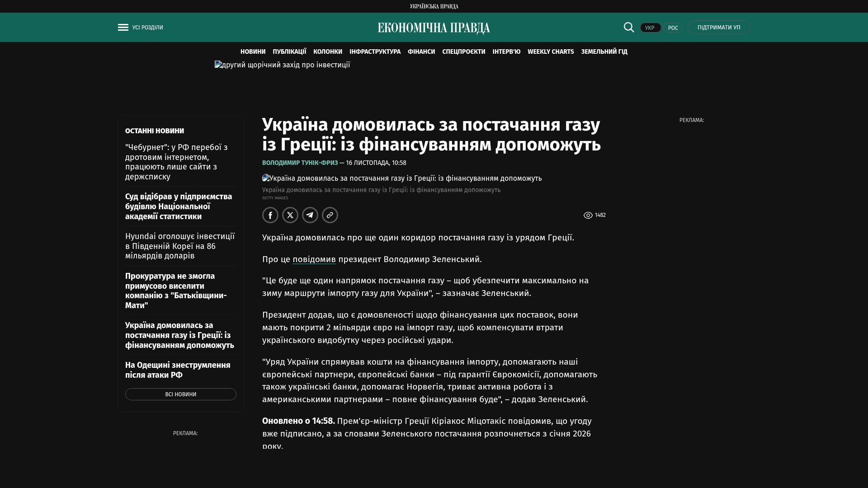Open author Володимир Тунік-Фриз page

click(x=300, y=163)
